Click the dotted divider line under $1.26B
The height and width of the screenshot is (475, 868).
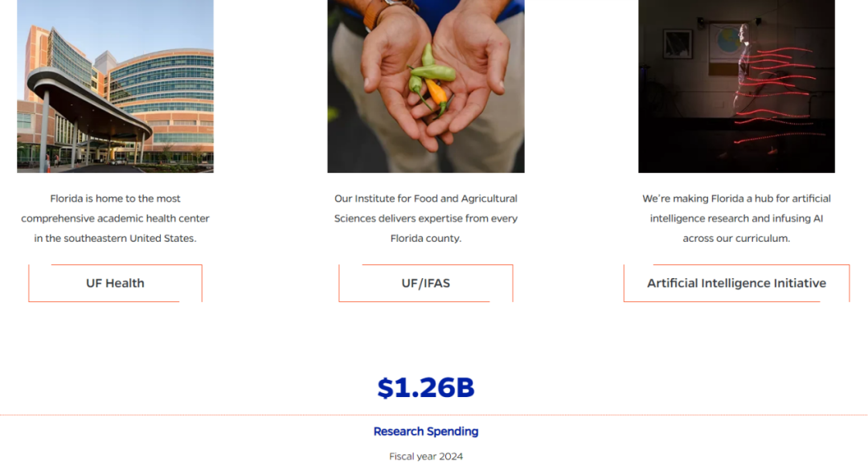(434, 415)
